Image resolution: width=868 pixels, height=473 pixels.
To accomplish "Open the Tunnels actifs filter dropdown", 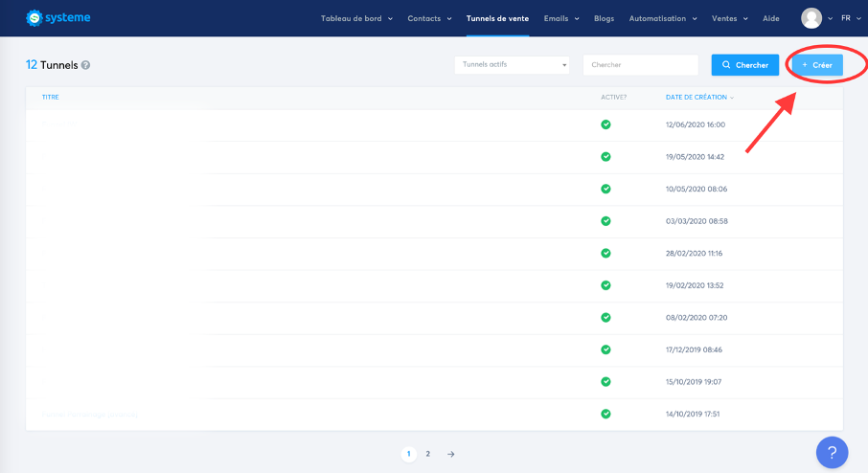I will (512, 65).
